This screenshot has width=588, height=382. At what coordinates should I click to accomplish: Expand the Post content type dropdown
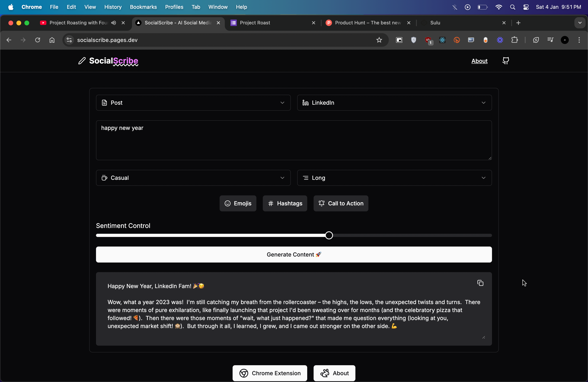(x=193, y=103)
